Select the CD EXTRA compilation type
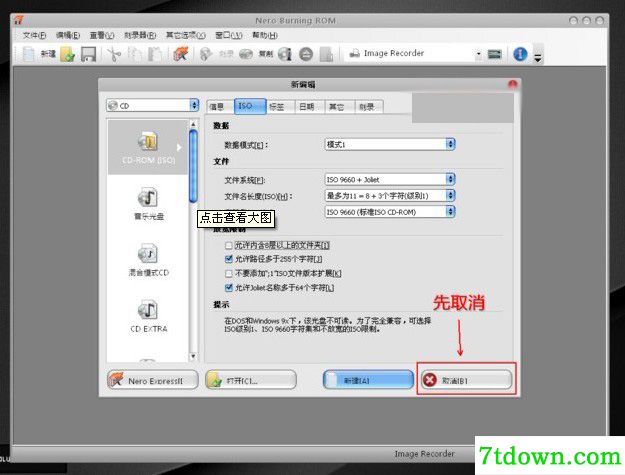This screenshot has height=475, width=625. point(148,316)
